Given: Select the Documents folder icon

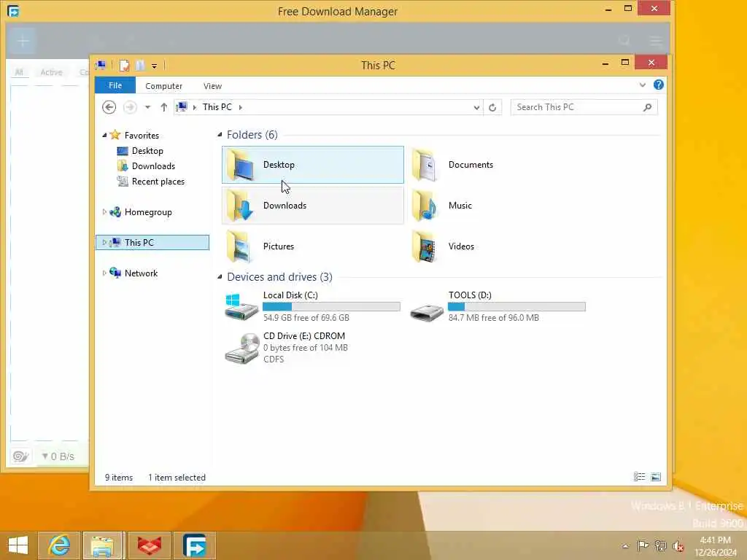Looking at the screenshot, I should coord(425,165).
